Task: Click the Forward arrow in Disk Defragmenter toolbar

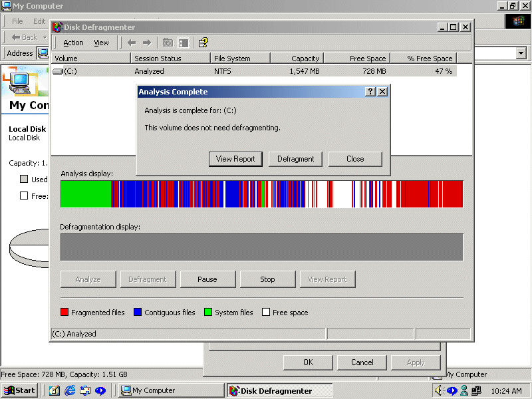Action: click(147, 43)
